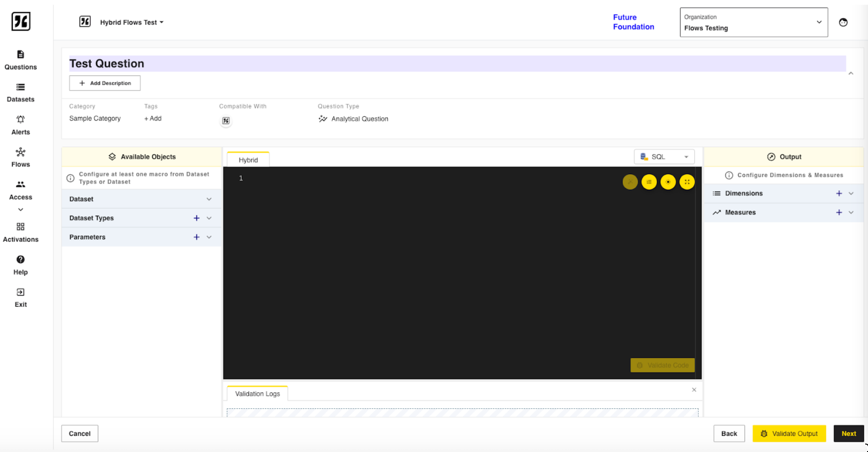The image size is (868, 452).
Task: Click the Validate Code button
Action: tap(663, 365)
